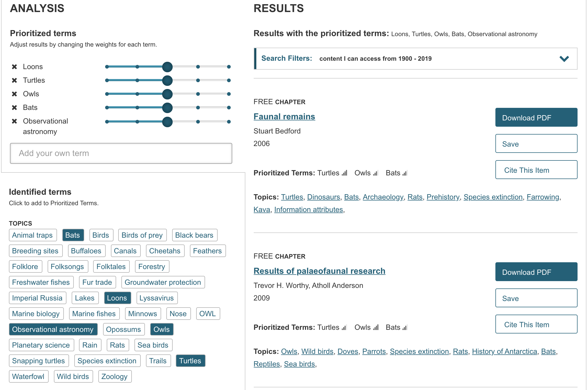Click Owls weight bars icon in Faunal remains
This screenshot has width=588, height=390.
tap(376, 173)
